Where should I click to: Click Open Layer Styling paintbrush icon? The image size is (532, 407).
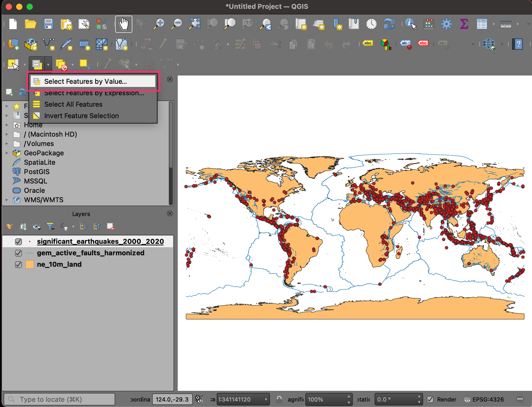[9, 226]
